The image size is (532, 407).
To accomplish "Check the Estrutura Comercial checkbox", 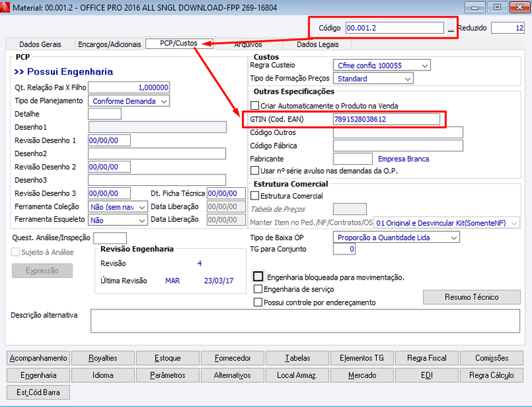I will coord(254,195).
